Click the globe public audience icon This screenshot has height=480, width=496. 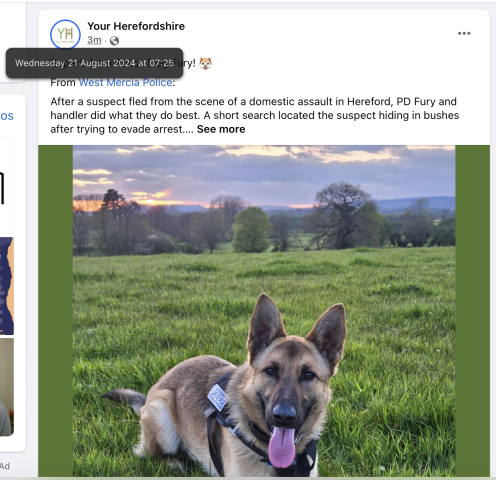click(114, 41)
